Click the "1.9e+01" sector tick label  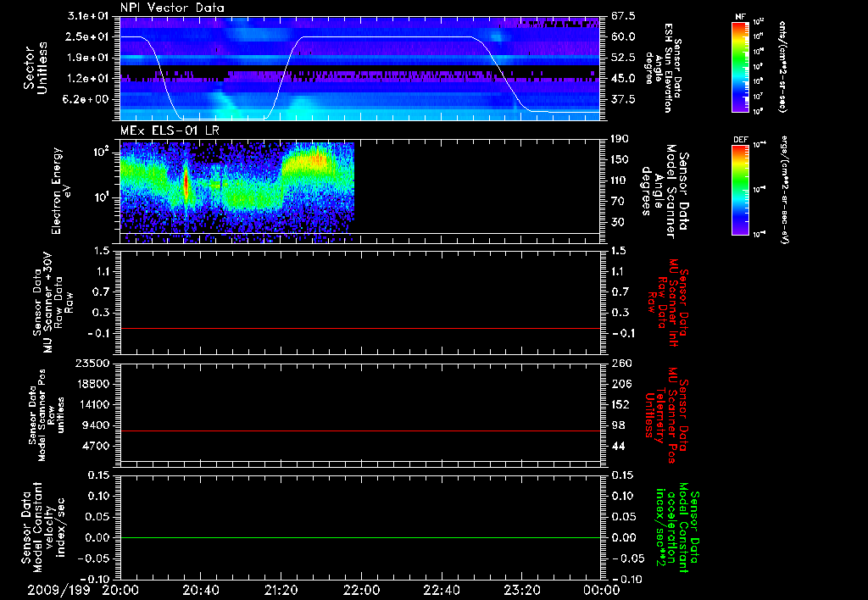(x=87, y=58)
